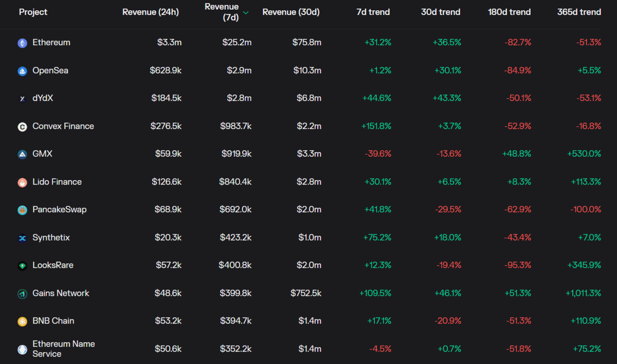Open the Gains Network project link
617x364 pixels.
61,293
